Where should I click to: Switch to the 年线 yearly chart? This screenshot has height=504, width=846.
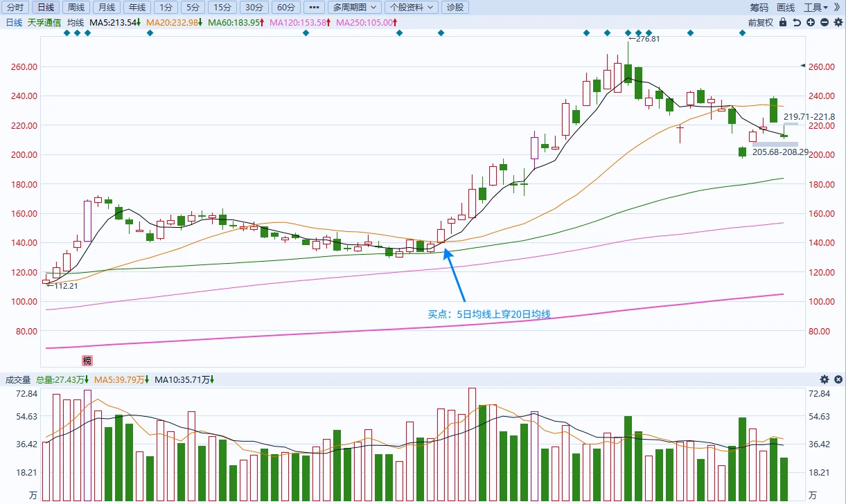136,8
